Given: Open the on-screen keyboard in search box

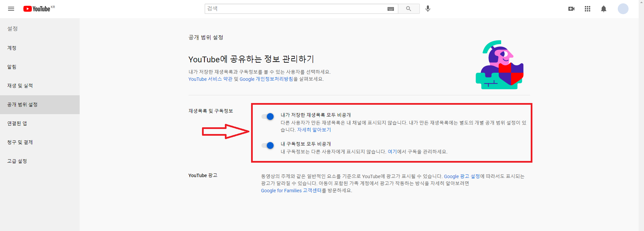Looking at the screenshot, I should 391,9.
